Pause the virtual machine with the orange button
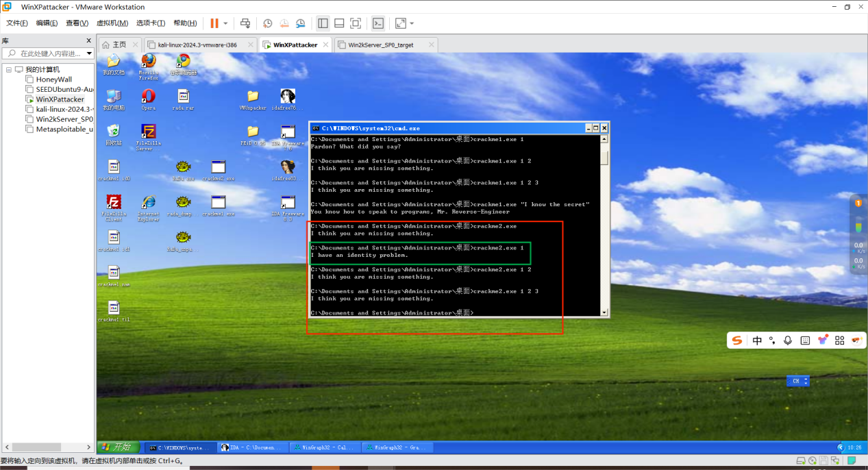Image resolution: width=868 pixels, height=470 pixels. click(x=214, y=23)
